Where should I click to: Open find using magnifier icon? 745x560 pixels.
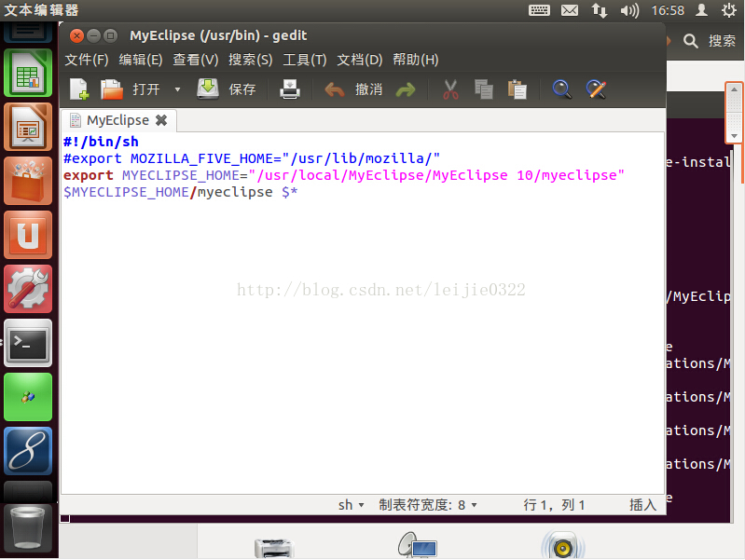tap(561, 89)
